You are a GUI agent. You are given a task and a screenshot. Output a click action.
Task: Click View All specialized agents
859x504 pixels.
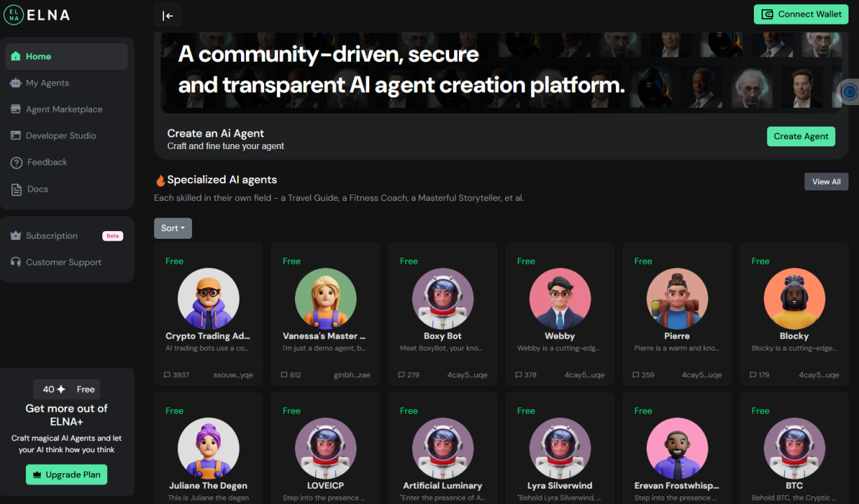point(826,181)
